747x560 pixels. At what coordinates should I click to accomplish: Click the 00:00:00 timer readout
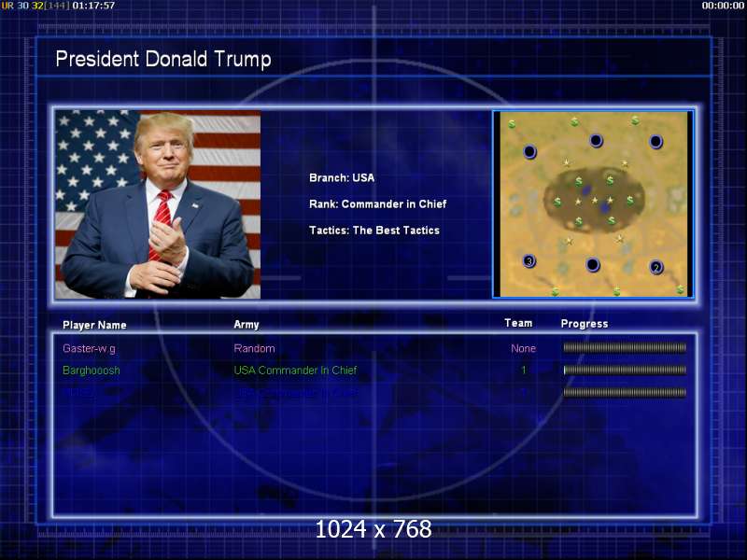pyautogui.click(x=723, y=6)
